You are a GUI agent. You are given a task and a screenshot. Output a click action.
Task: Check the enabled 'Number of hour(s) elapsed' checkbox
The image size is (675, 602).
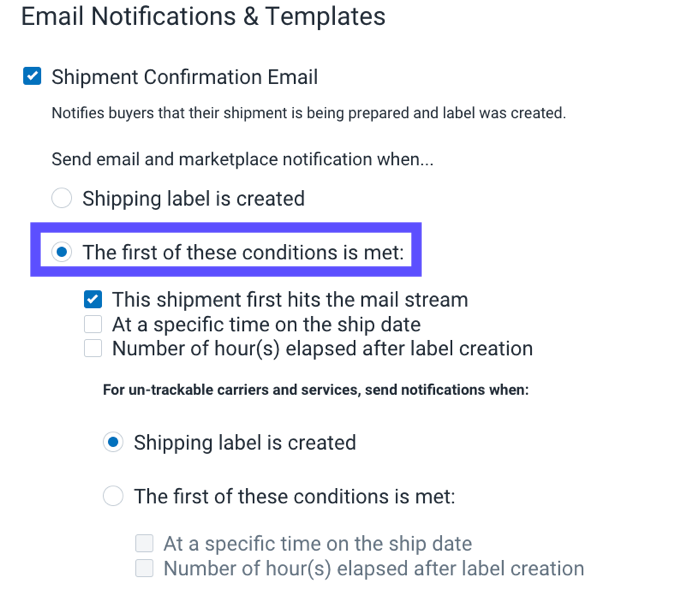pyautogui.click(x=93, y=349)
